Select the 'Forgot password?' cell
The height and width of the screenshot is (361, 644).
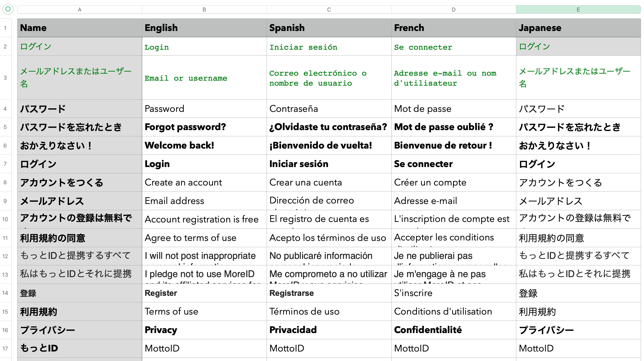click(204, 127)
